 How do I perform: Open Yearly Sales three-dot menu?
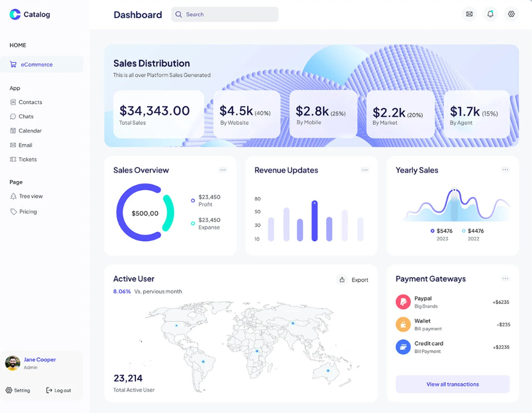[505, 169]
